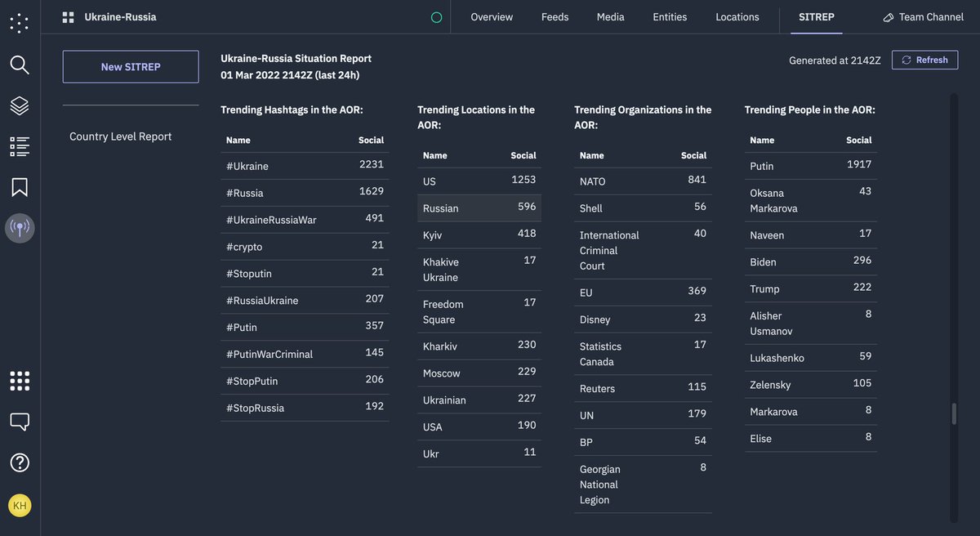The height and width of the screenshot is (536, 980).
Task: Select the SITREP tab
Action: [817, 17]
